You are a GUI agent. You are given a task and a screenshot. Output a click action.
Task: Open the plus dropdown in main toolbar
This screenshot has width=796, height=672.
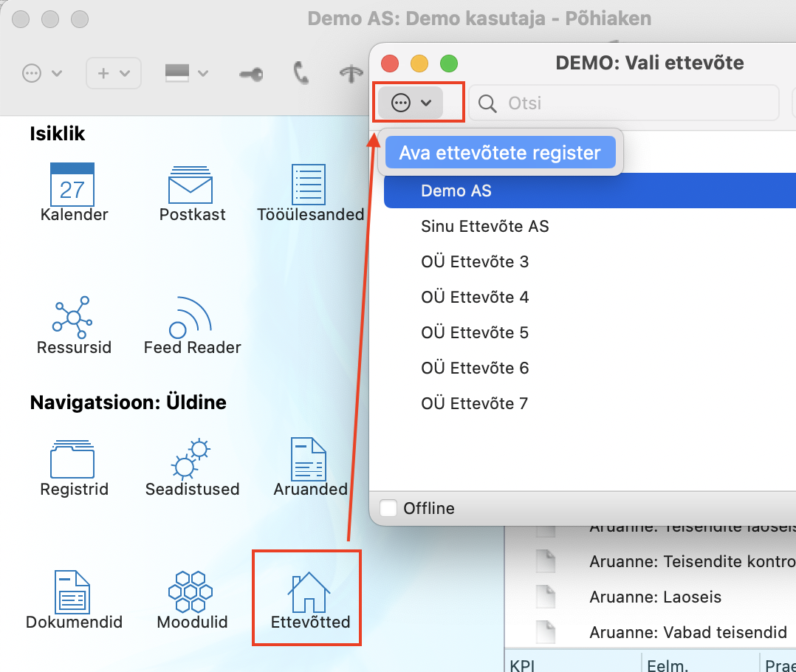113,73
